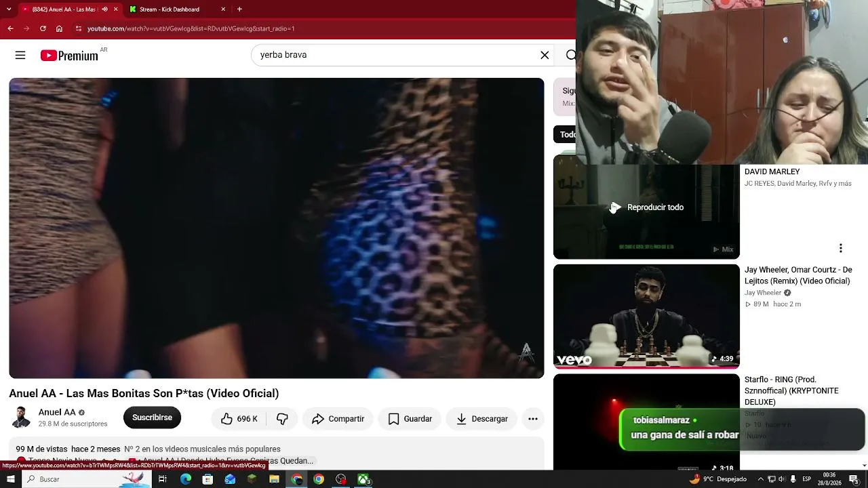Image resolution: width=868 pixels, height=488 pixels.
Task: Click the Compartir share button
Action: pyautogui.click(x=338, y=419)
